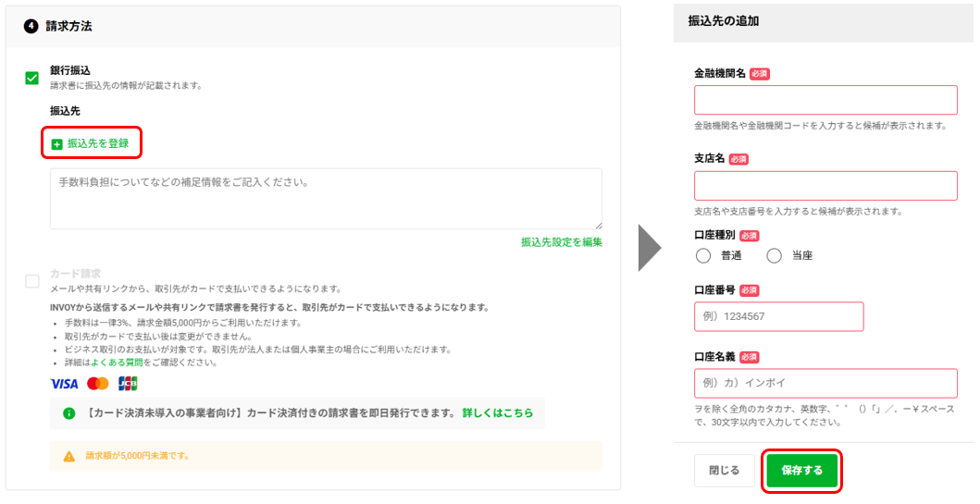The image size is (980, 504).
Task: Click the 請求書に振込先の情報が記載されます description
Action: [x=126, y=86]
